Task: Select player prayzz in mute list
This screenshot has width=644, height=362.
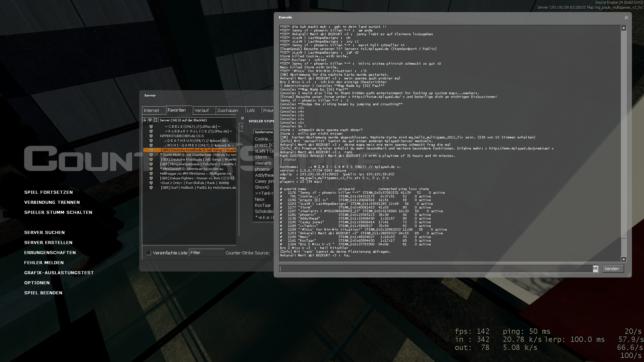Action: pyautogui.click(x=264, y=145)
